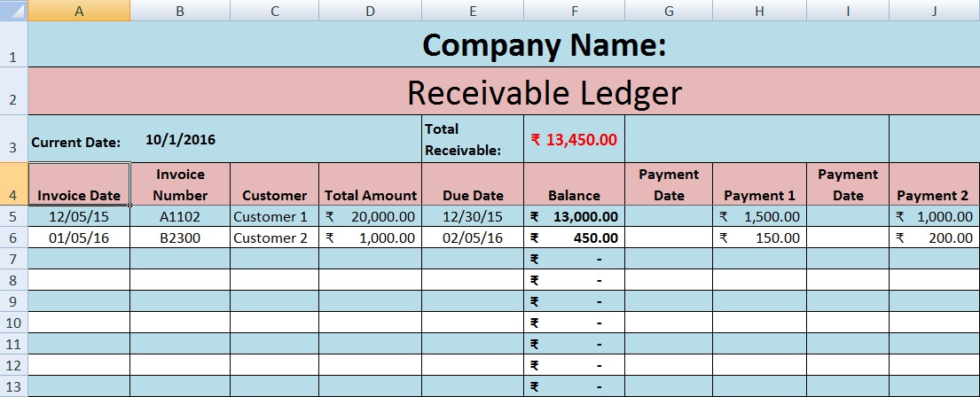Select column H header
The height and width of the screenshot is (397, 980).
point(759,11)
